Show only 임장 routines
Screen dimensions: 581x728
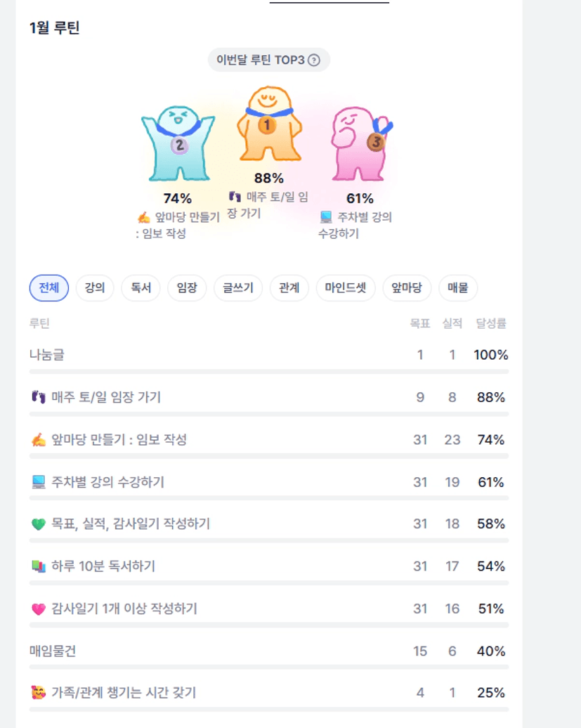click(187, 288)
